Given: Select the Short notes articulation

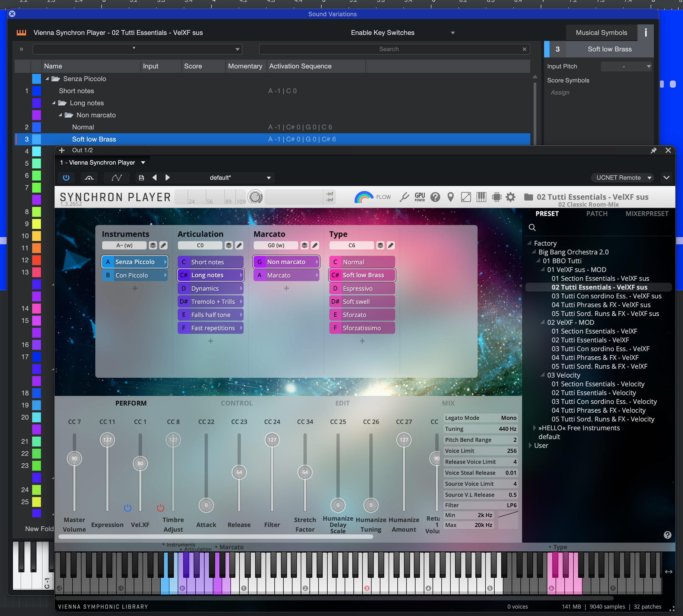Looking at the screenshot, I should pos(210,262).
